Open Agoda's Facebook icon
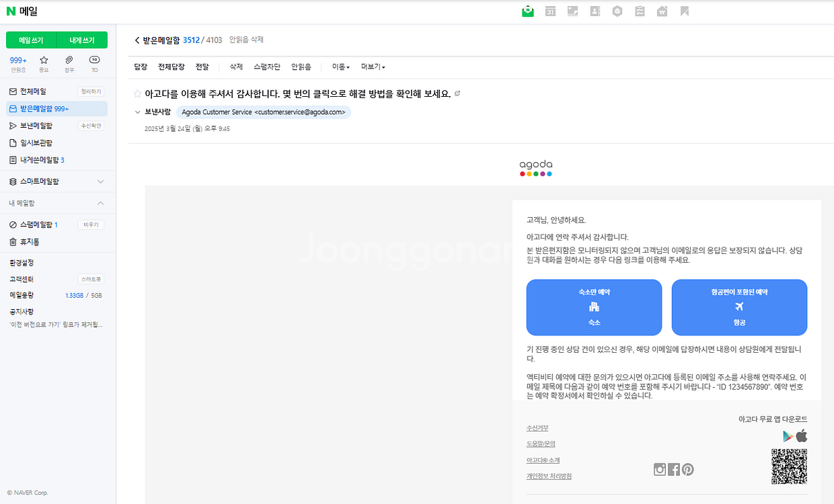834x504 pixels. (674, 470)
